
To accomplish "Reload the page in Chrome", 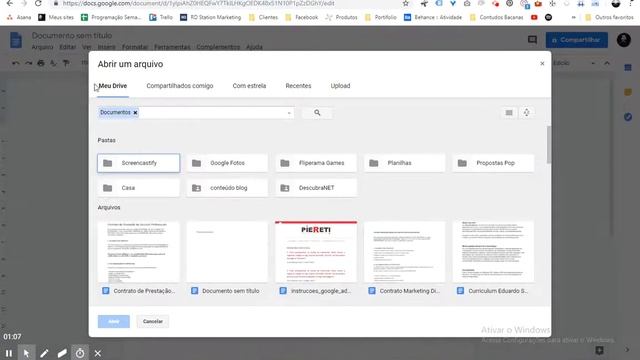I will (38, 4).
